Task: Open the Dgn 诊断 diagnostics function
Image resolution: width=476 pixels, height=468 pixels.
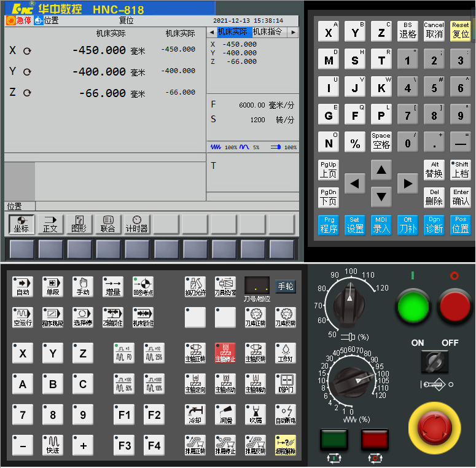Action: [434, 225]
